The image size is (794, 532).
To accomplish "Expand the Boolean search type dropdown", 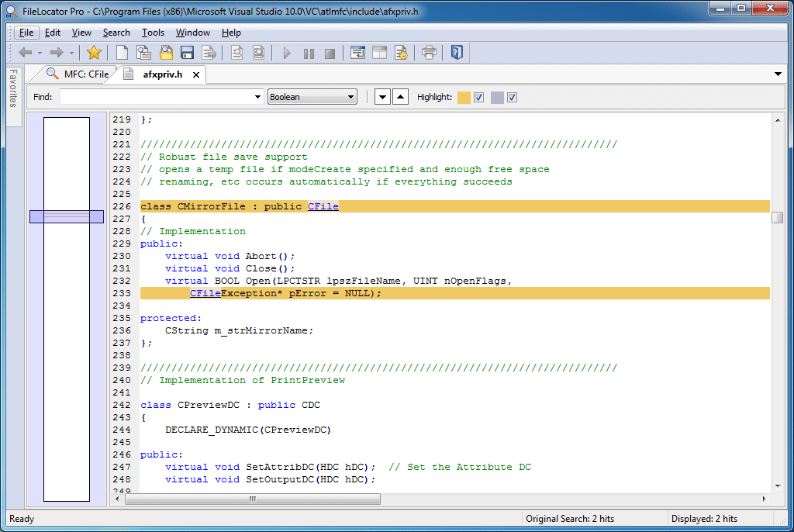I will pyautogui.click(x=312, y=97).
